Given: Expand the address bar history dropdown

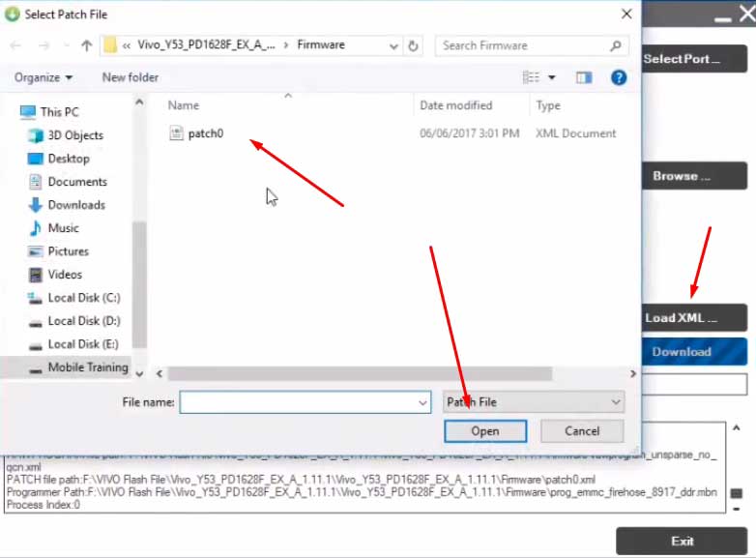Looking at the screenshot, I should (x=393, y=46).
